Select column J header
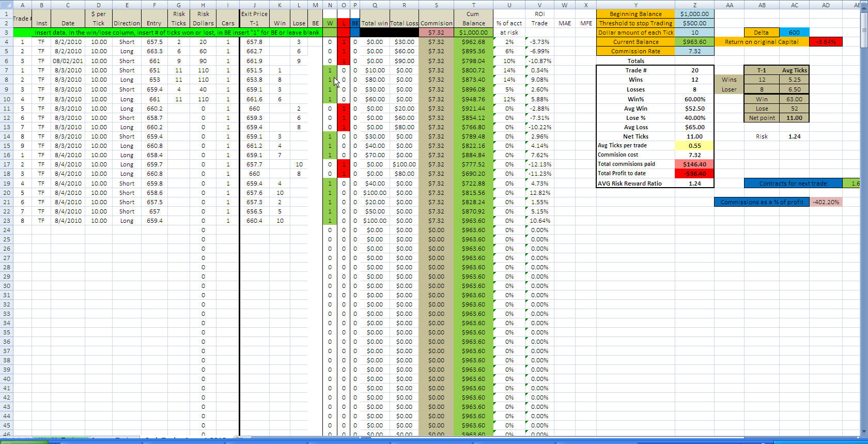Screen dimensions: 868x444 tap(254, 5)
